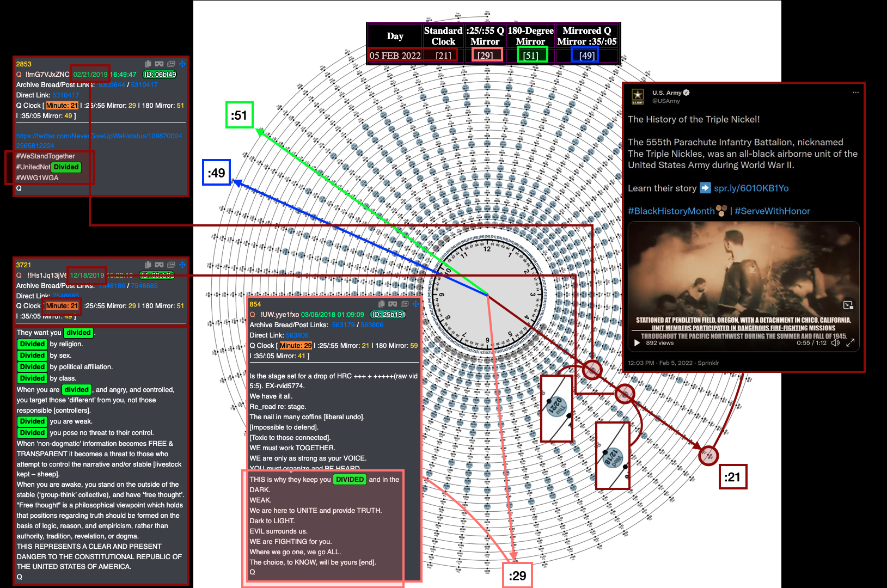Click the Standard Clock column header
This screenshot has width=887, height=588.
click(443, 36)
